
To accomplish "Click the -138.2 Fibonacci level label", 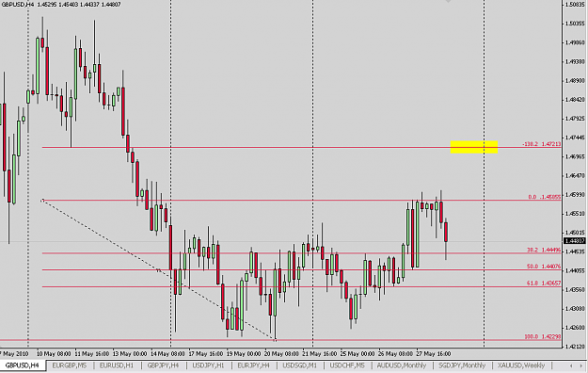I will [541, 144].
